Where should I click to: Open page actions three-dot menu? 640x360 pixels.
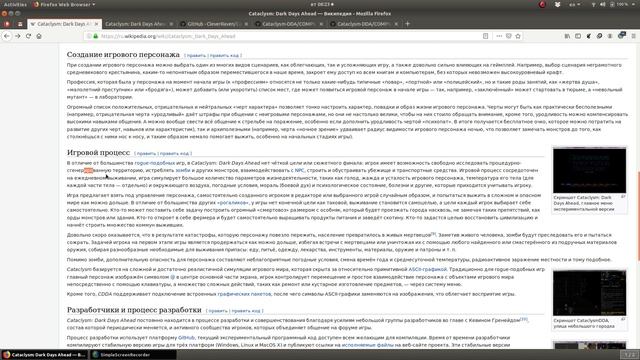pyautogui.click(x=499, y=36)
